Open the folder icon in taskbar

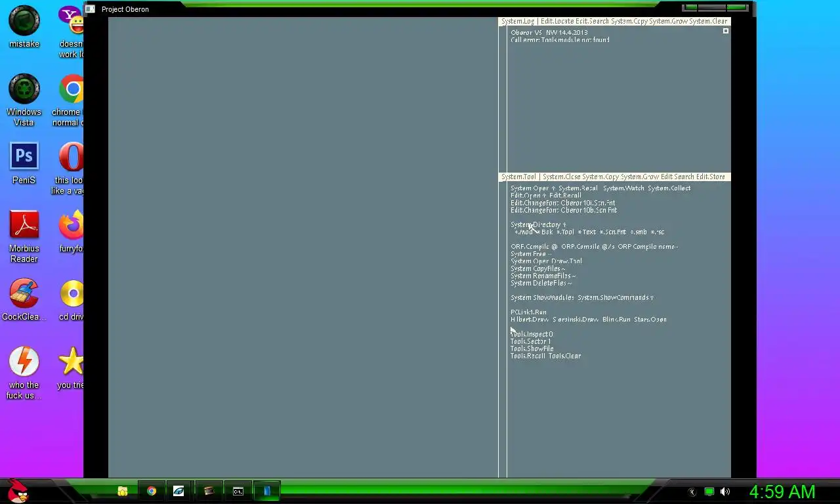pos(122,491)
